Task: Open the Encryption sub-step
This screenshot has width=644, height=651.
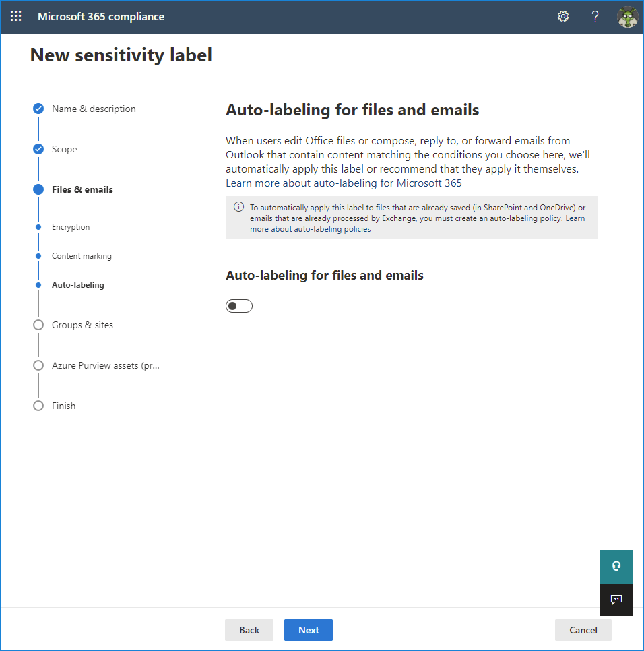Action: 71,227
